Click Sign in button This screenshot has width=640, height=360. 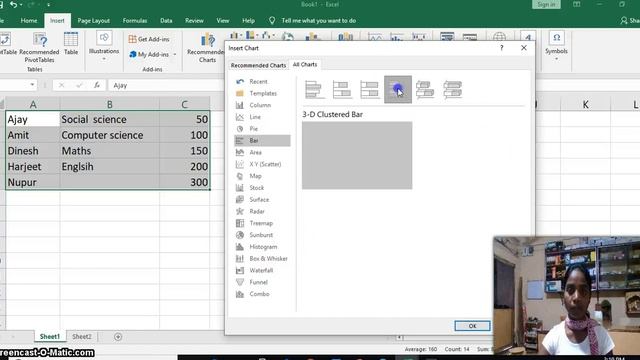coord(546,4)
